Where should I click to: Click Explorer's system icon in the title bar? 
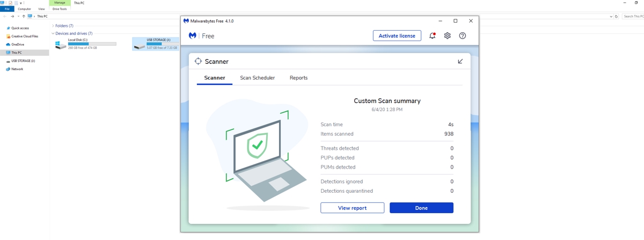pos(3,3)
